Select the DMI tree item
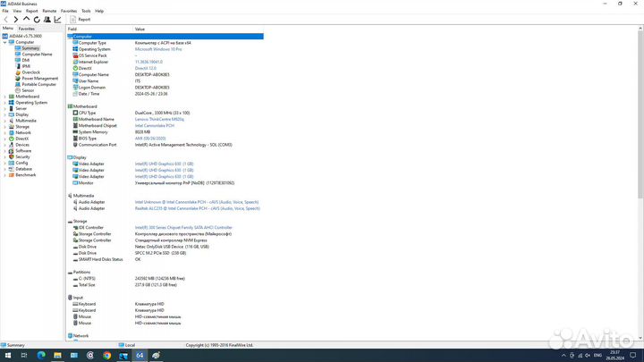 (25, 60)
